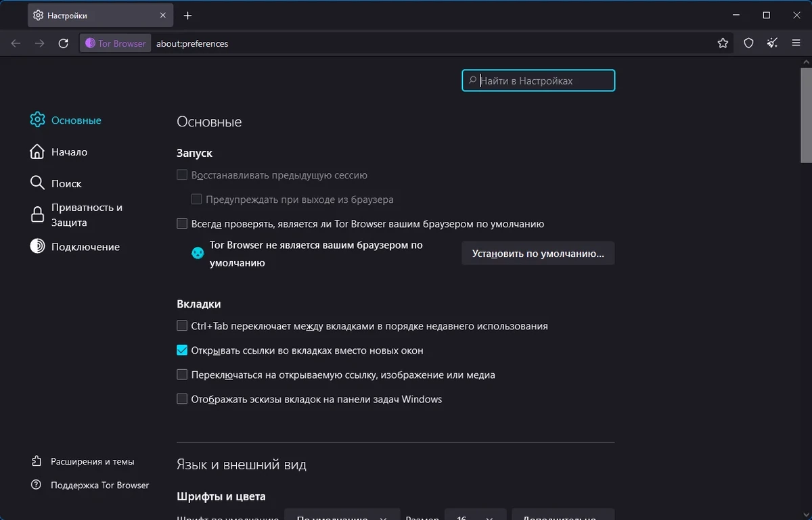The image size is (812, 520).
Task: Enable Ctrl+Tab recent order switching checkbox
Action: [182, 326]
